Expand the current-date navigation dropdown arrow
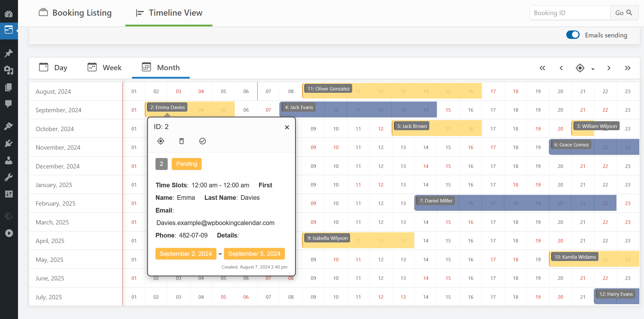The width and height of the screenshot is (644, 319). (593, 69)
